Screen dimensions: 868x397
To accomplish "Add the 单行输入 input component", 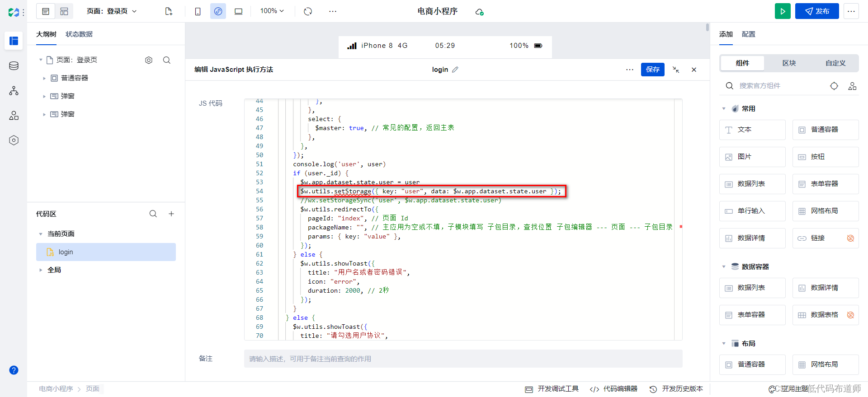I will [x=752, y=211].
